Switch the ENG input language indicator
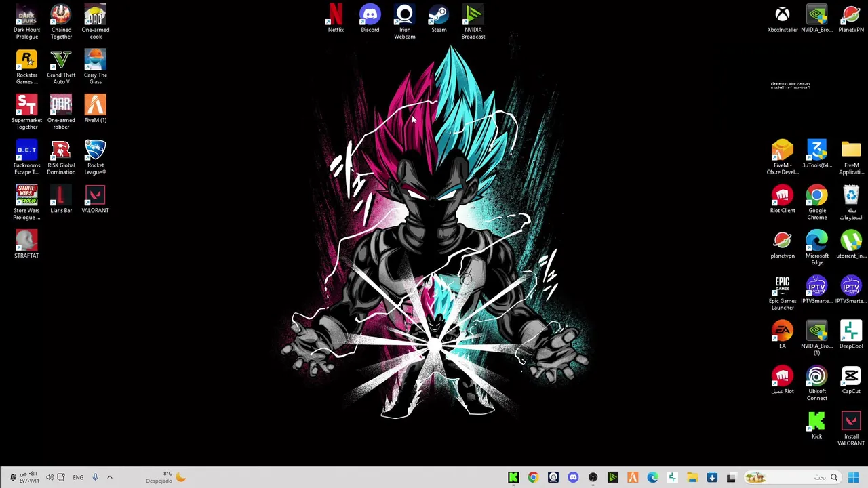The image size is (868, 488). pyautogui.click(x=78, y=478)
